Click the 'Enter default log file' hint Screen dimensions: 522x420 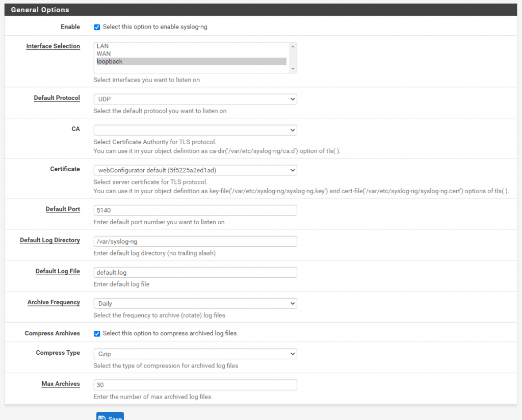tap(121, 284)
